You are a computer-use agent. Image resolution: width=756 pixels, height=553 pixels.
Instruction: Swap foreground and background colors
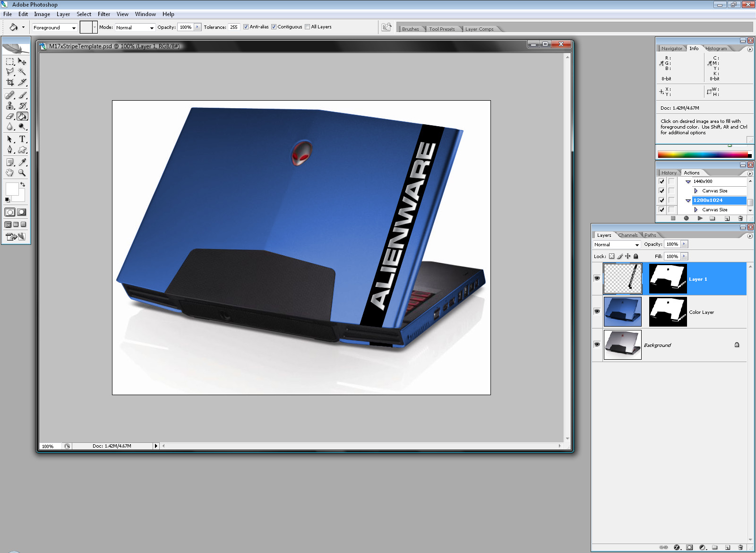[x=23, y=184]
